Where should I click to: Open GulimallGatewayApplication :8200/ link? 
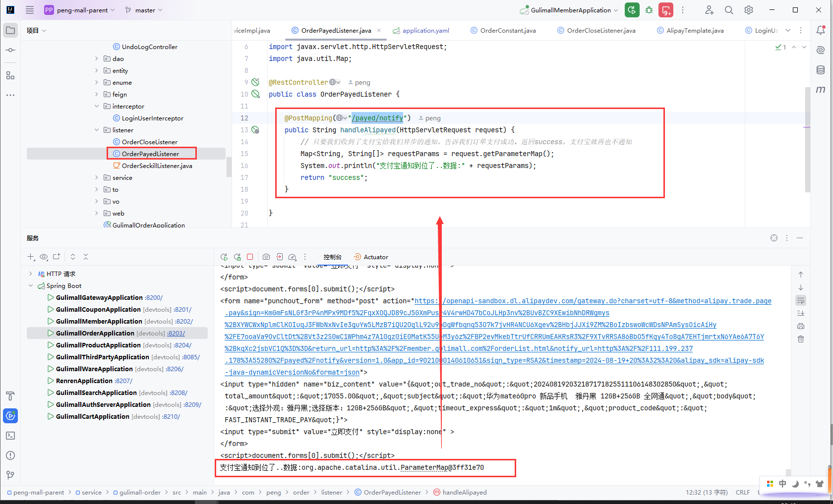tap(154, 297)
